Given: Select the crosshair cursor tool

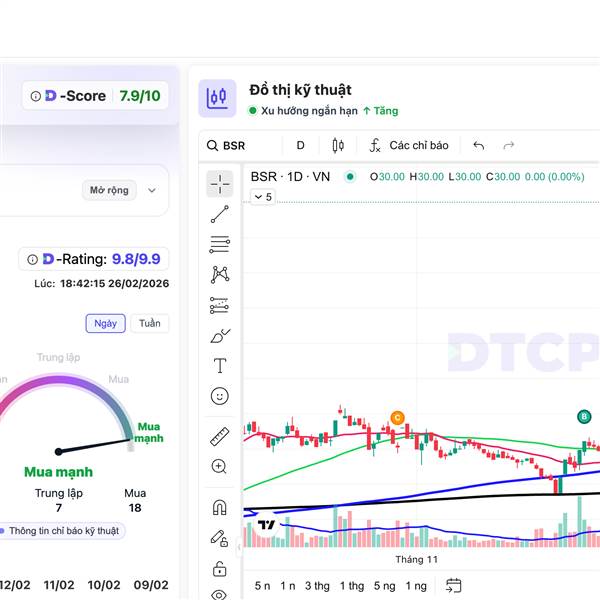Looking at the screenshot, I should pos(220,184).
